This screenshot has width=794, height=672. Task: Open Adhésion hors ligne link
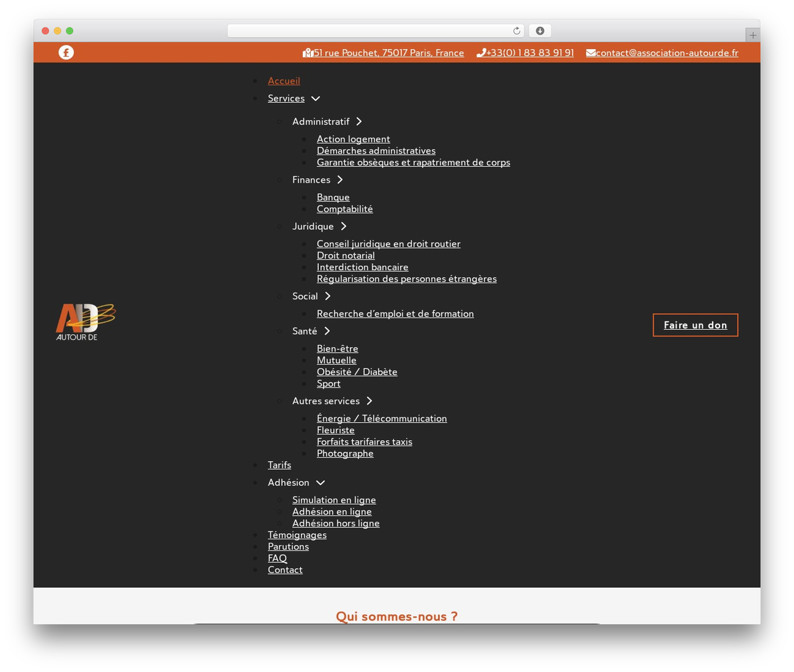tap(336, 524)
